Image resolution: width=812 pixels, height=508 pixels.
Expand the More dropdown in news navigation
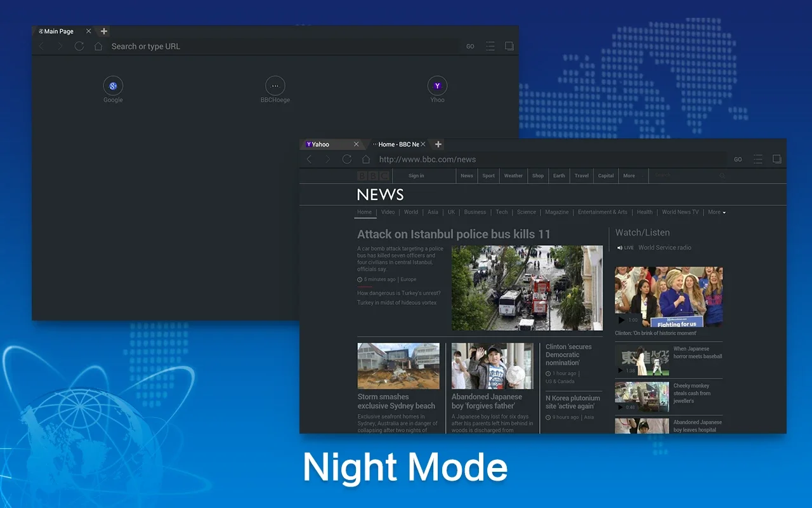click(x=717, y=212)
